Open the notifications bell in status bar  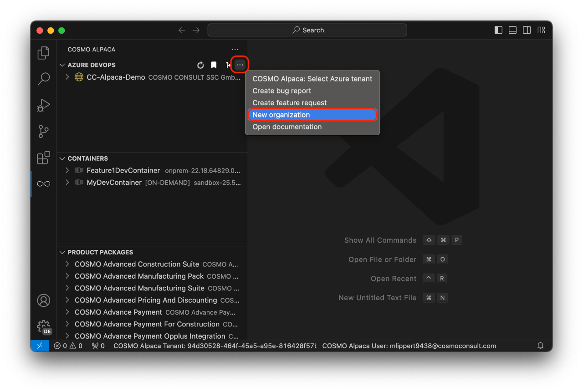click(540, 346)
